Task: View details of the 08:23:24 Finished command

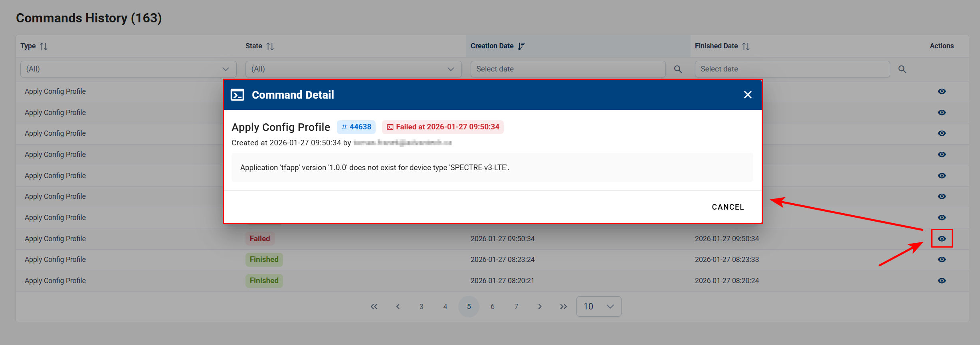Action: coord(942,260)
